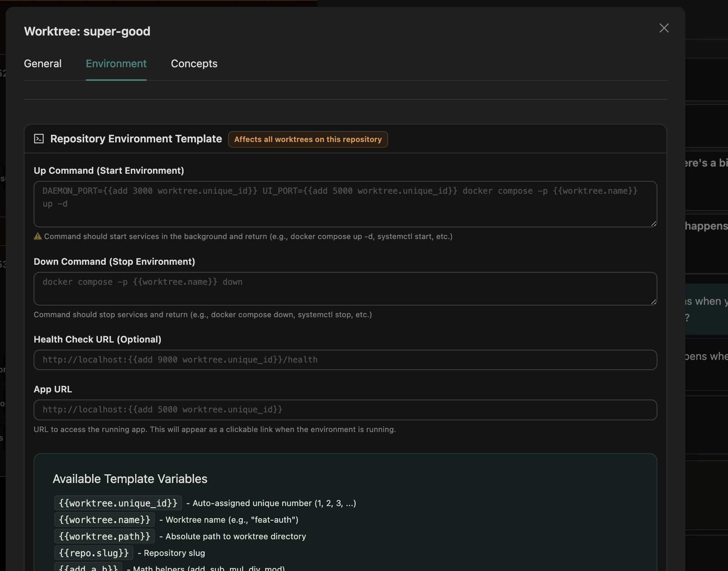Click the 'Affects all worktrees on this repository' badge
The width and height of the screenshot is (728, 571).
(x=308, y=139)
